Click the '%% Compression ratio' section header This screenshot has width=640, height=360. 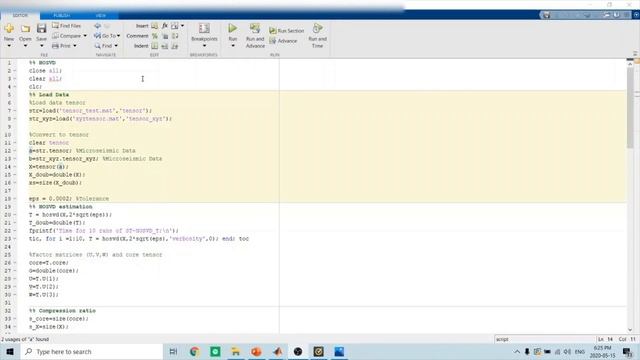pos(62,311)
